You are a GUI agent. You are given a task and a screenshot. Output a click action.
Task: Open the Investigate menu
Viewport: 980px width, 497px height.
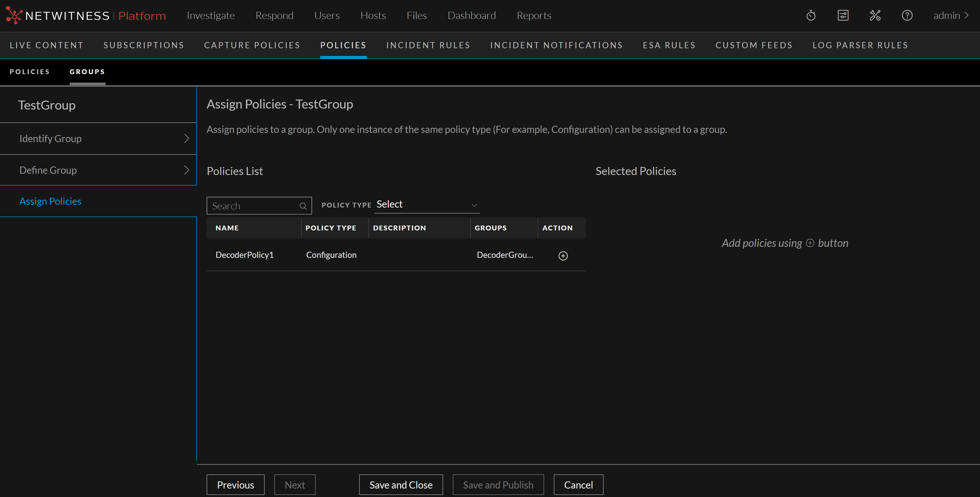tap(210, 16)
